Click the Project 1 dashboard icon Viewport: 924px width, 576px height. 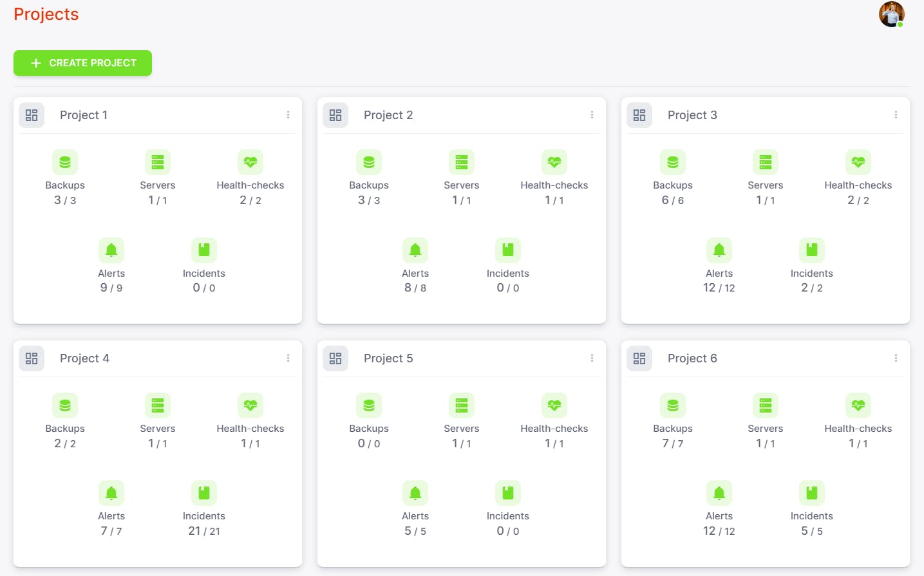[x=32, y=115]
